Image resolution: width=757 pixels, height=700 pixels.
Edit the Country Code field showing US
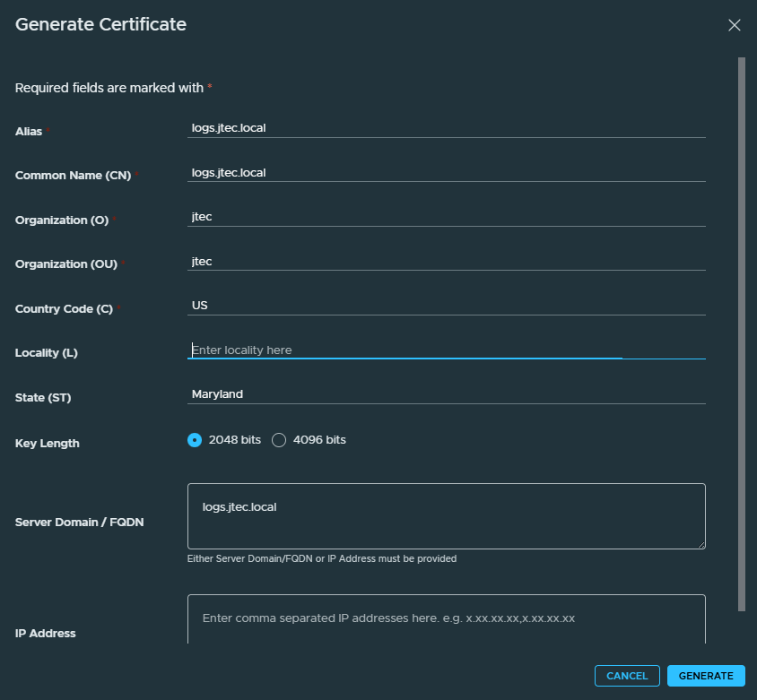click(446, 306)
